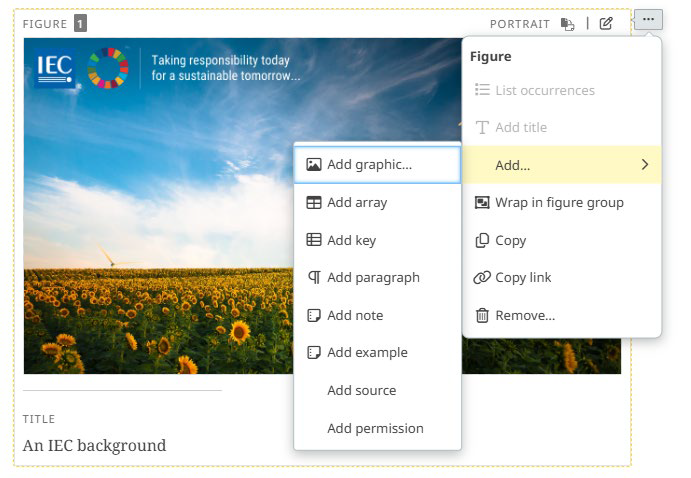Viewport: 691px width, 478px height.
Task: Click the table icon beside Add array
Action: (314, 202)
